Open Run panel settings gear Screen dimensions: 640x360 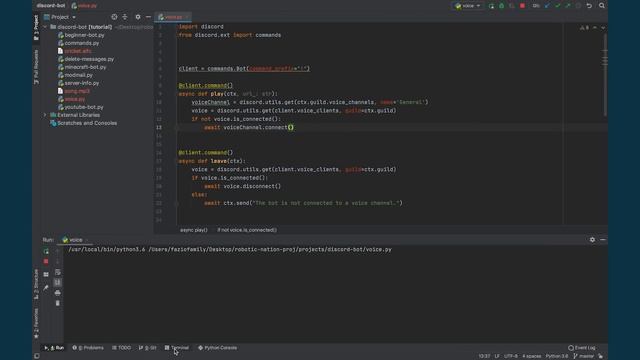[x=592, y=240]
